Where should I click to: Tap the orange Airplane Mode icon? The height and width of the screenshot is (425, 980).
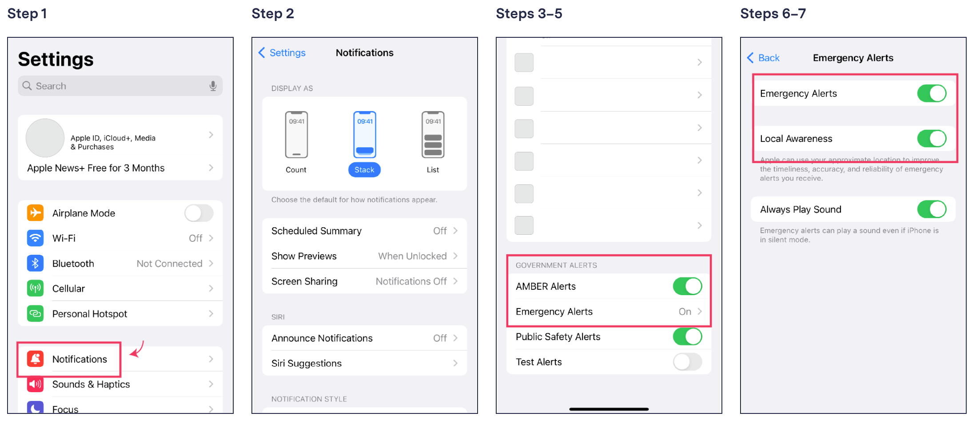[x=35, y=213]
